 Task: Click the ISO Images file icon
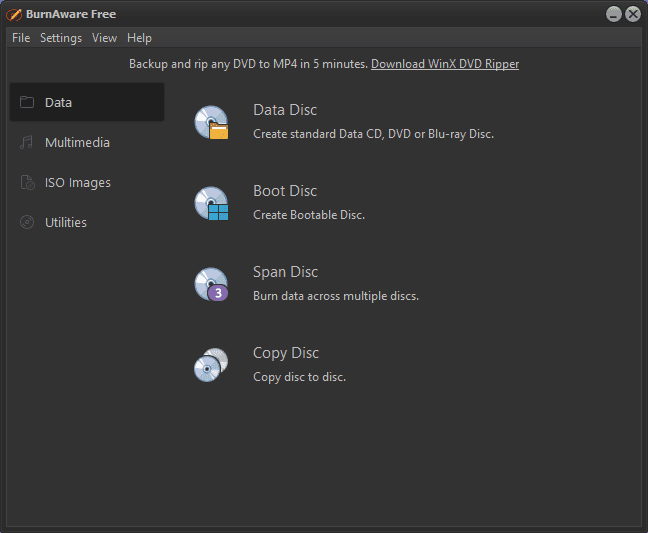coord(27,182)
